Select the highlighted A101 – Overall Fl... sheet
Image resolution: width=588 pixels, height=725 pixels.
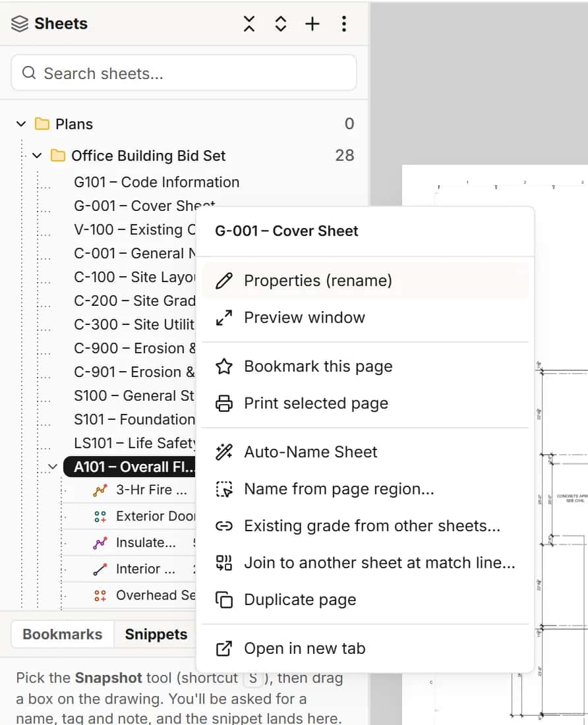coord(130,467)
